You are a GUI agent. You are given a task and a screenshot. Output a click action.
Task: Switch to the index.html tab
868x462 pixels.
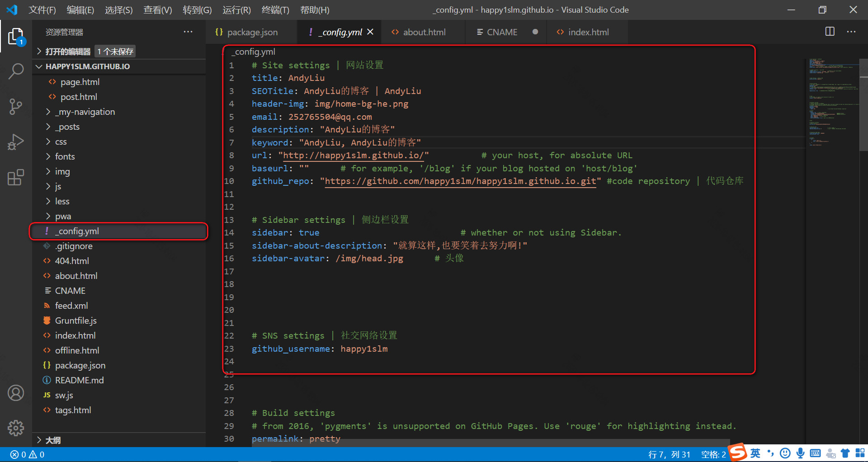[x=588, y=32]
